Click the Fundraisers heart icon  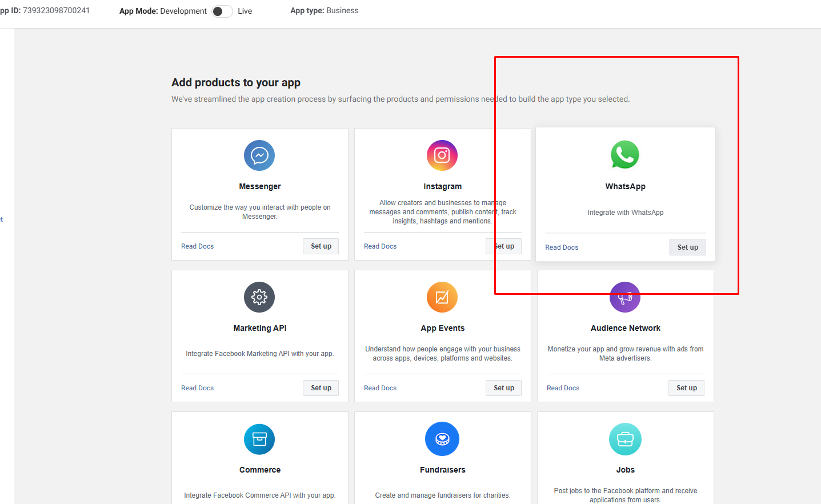click(x=442, y=439)
